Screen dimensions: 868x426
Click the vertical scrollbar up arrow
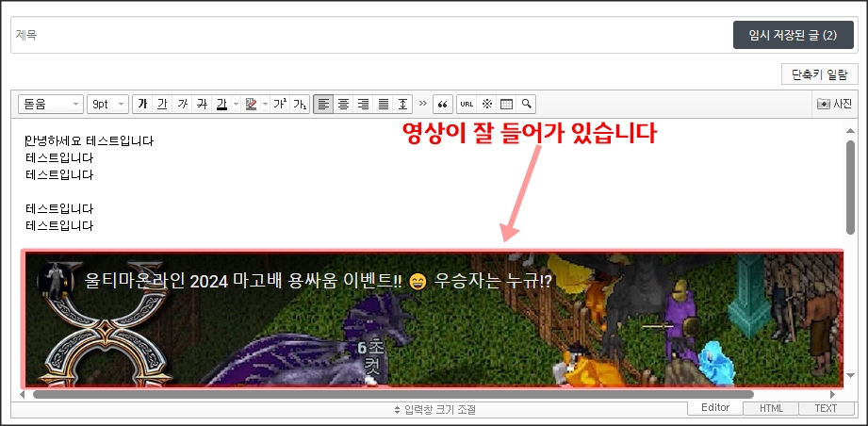pos(850,131)
